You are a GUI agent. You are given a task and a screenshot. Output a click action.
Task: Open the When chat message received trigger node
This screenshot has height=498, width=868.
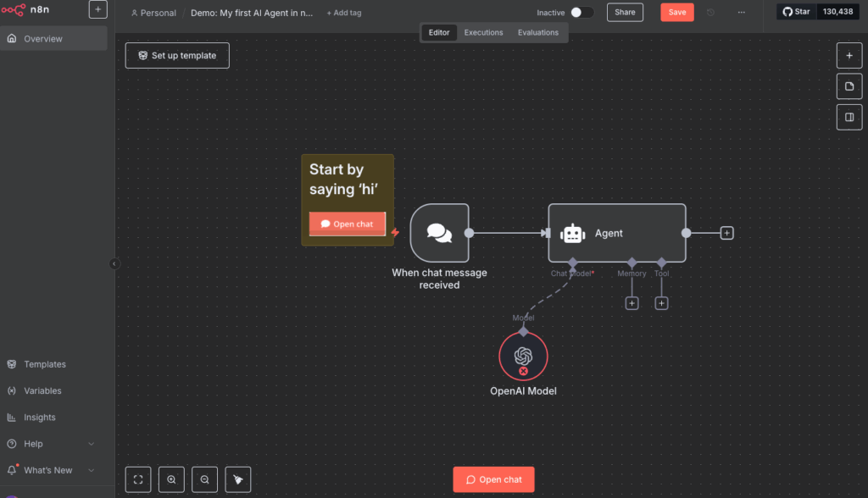pyautogui.click(x=438, y=233)
